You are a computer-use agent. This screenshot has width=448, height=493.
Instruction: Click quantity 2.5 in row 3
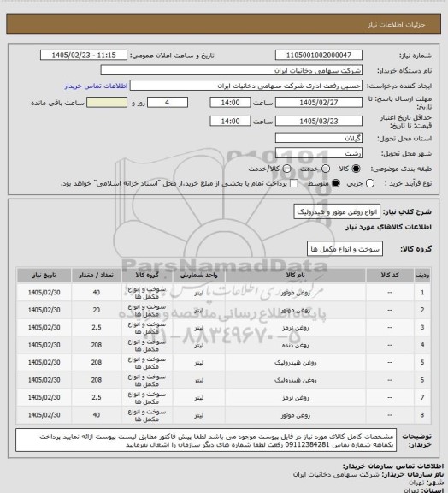[96, 328]
